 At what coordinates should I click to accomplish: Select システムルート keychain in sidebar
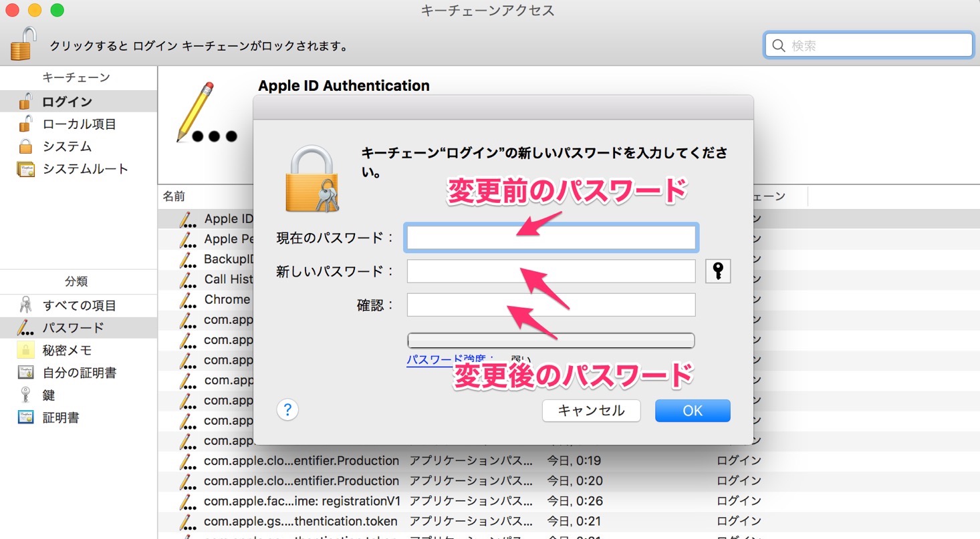tap(78, 169)
